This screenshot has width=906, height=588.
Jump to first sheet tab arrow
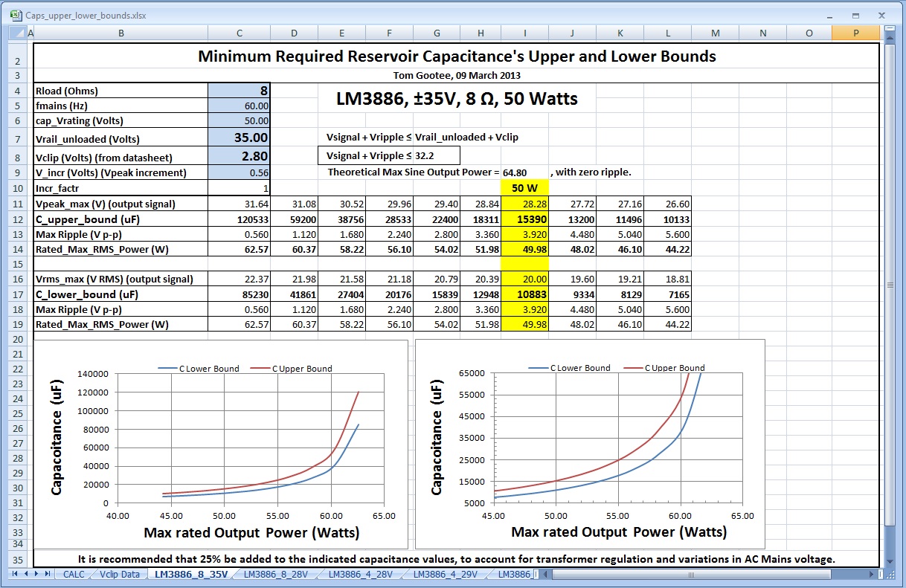click(16, 574)
